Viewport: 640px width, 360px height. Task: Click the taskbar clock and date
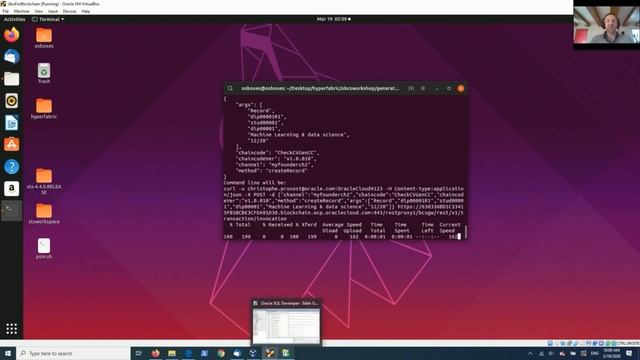click(611, 353)
